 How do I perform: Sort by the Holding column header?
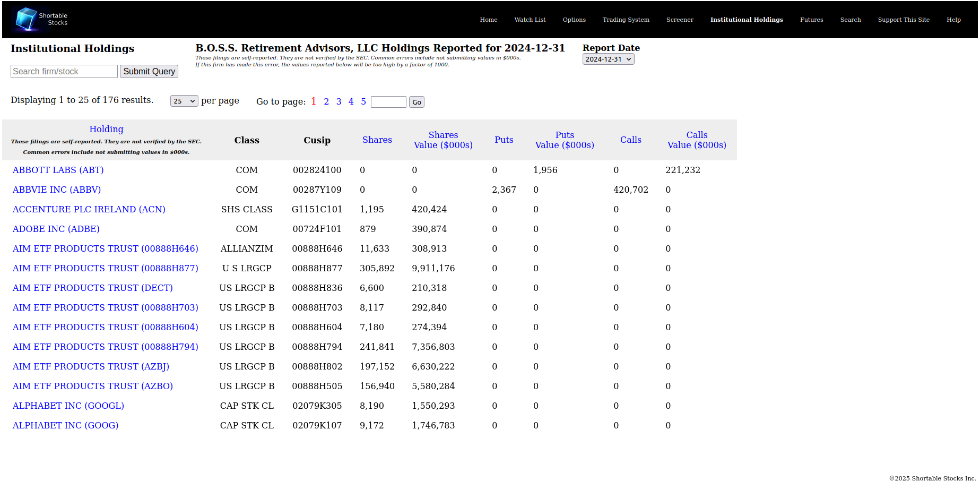point(106,129)
